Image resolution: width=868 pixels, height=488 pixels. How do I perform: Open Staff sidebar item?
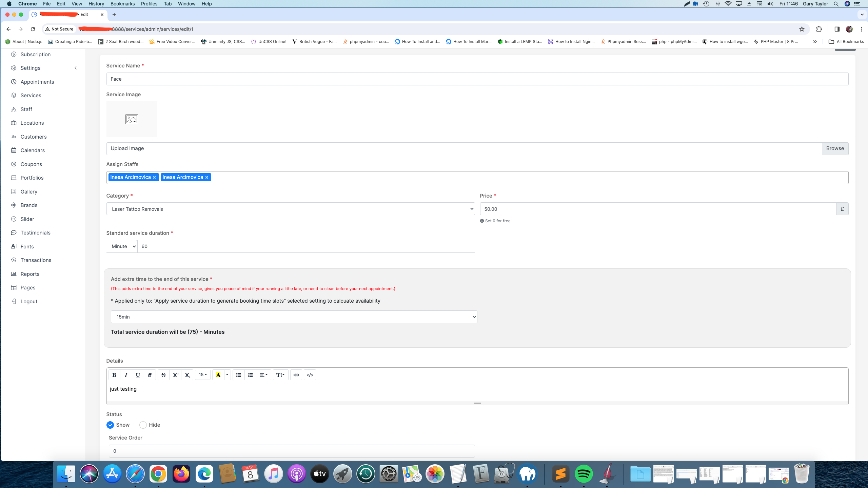[26, 109]
